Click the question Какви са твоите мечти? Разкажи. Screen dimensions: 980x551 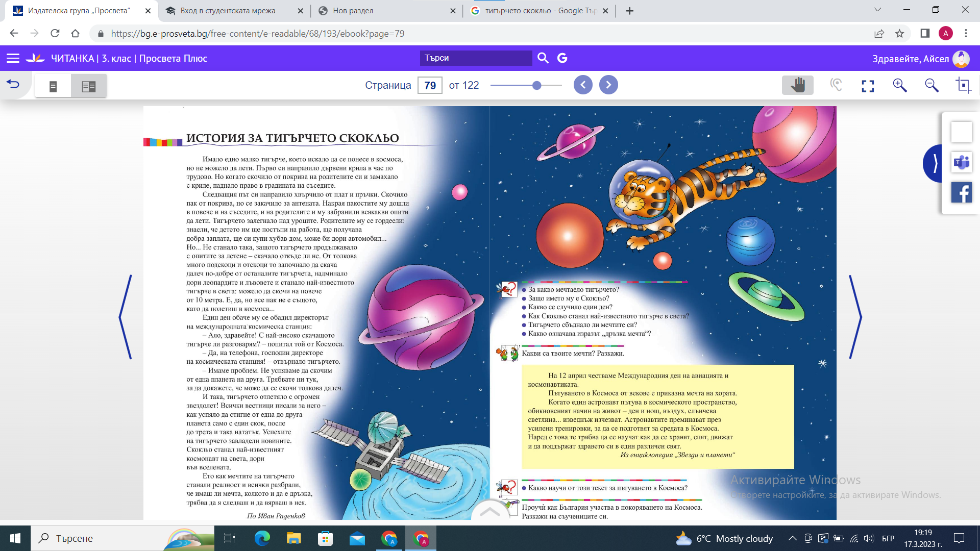[573, 353]
